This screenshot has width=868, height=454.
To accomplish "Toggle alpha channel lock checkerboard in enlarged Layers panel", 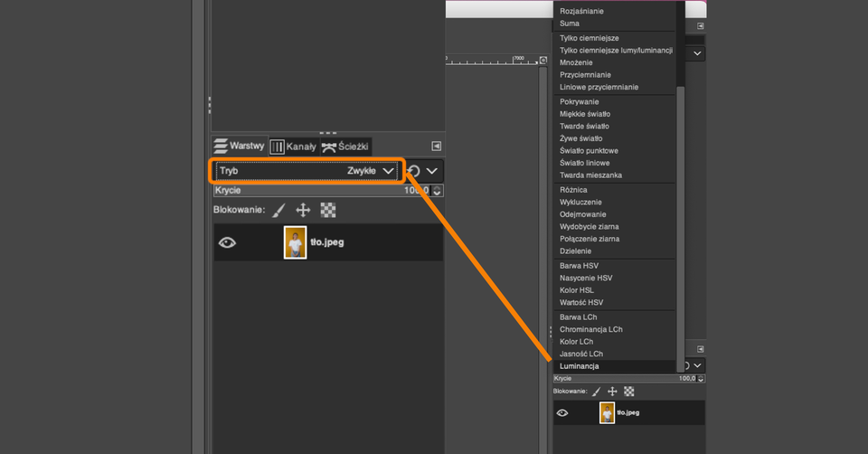I will (328, 210).
